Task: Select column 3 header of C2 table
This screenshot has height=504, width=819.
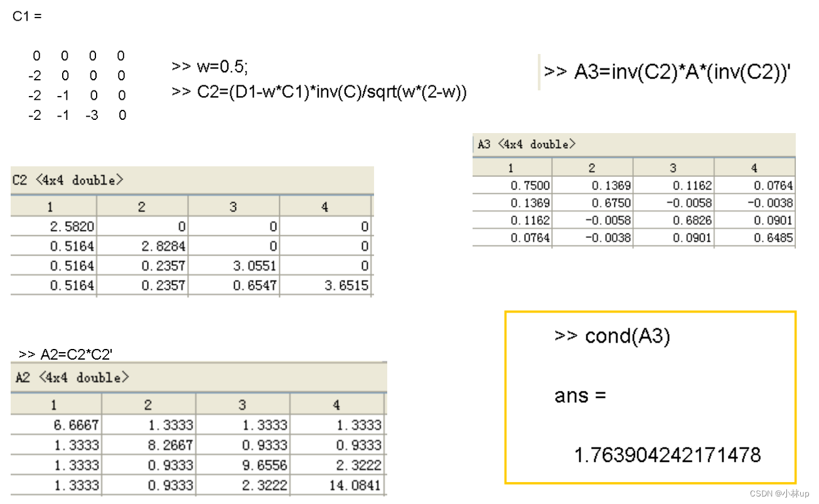Action: click(x=233, y=206)
